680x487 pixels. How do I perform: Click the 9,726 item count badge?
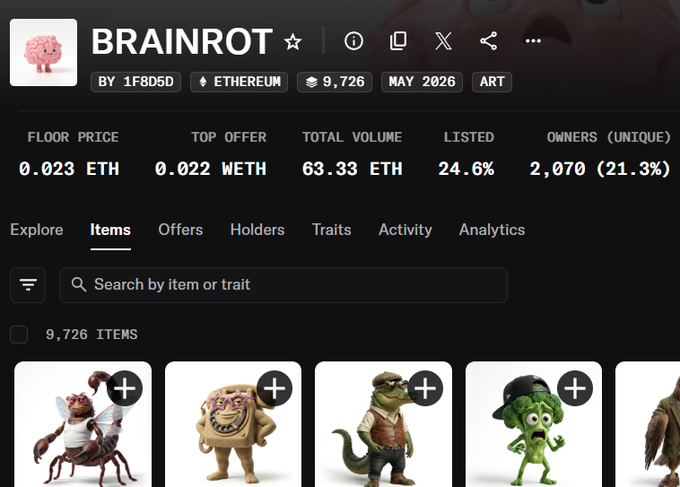click(x=334, y=82)
